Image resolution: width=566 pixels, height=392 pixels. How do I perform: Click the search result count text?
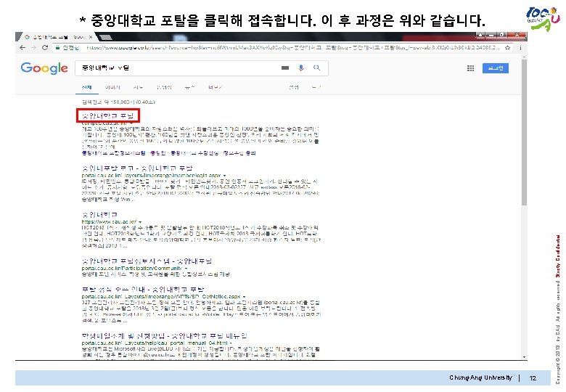coord(118,102)
